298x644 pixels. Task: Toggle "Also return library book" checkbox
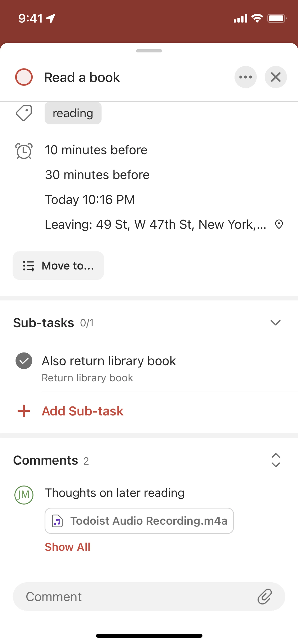click(x=24, y=361)
